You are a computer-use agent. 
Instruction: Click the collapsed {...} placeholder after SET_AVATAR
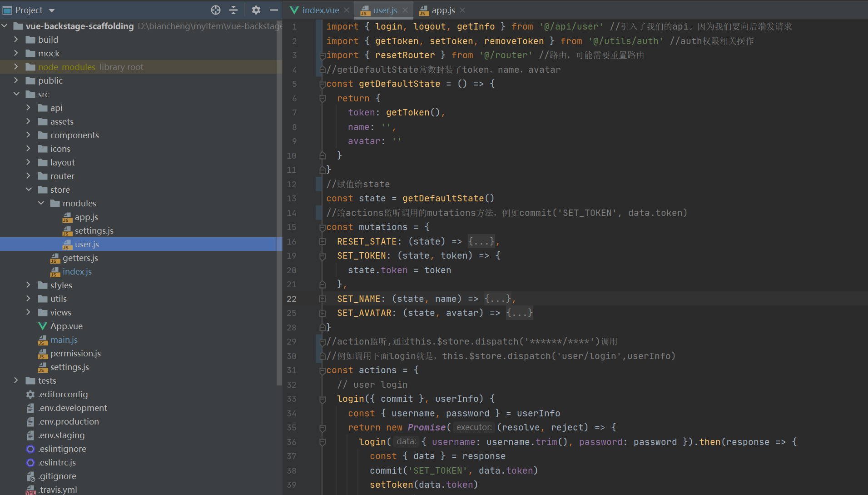pos(519,313)
